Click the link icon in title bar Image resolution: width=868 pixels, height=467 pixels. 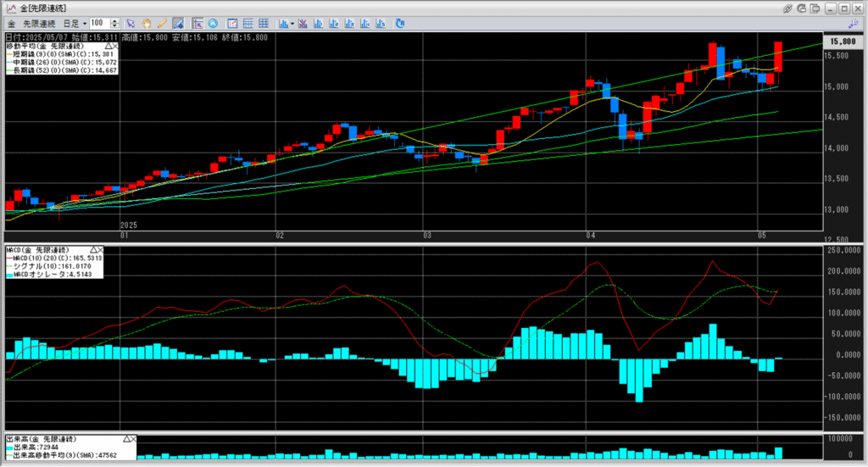point(787,8)
